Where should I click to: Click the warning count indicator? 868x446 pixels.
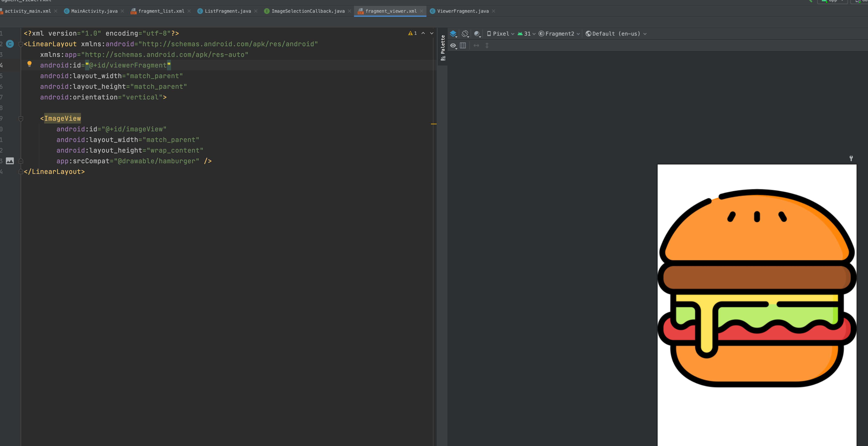[413, 33]
